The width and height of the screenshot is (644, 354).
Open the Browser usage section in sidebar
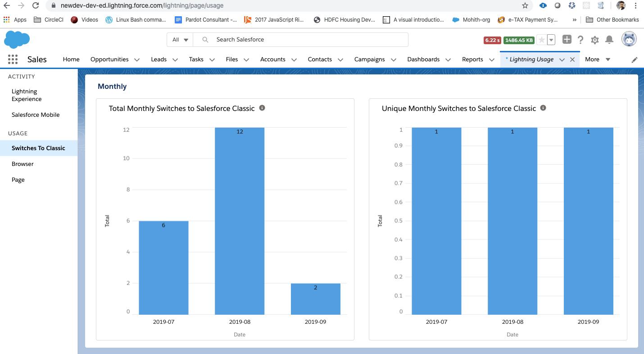click(x=23, y=164)
